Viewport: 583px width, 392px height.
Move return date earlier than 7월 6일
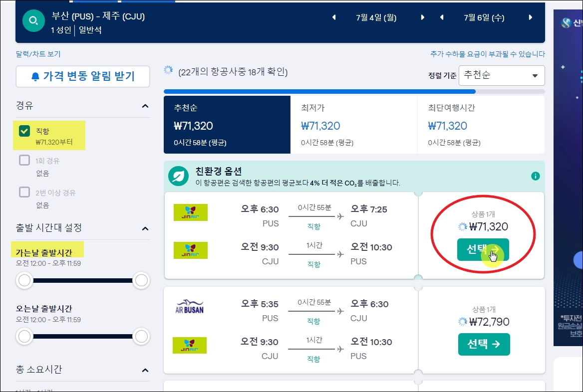click(x=442, y=17)
